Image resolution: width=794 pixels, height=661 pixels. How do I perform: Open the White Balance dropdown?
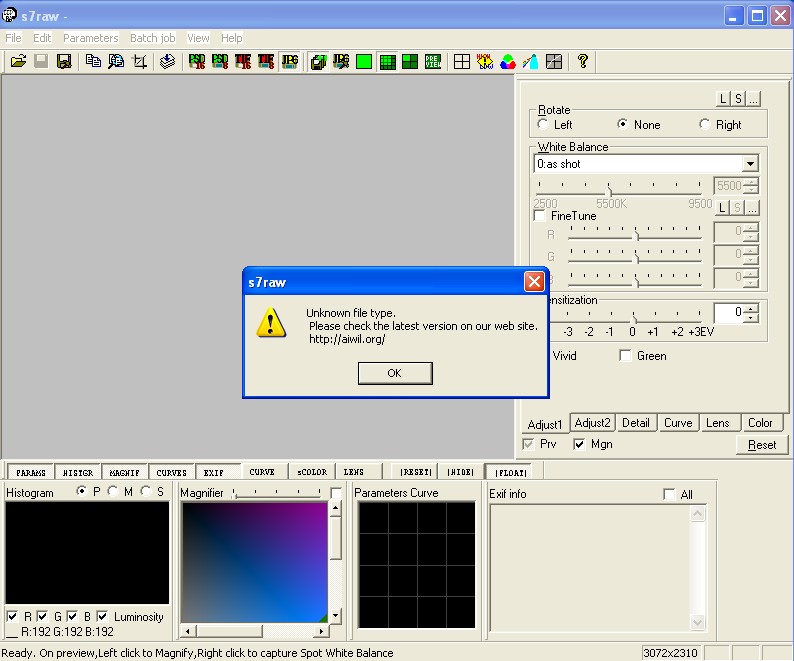pos(750,164)
